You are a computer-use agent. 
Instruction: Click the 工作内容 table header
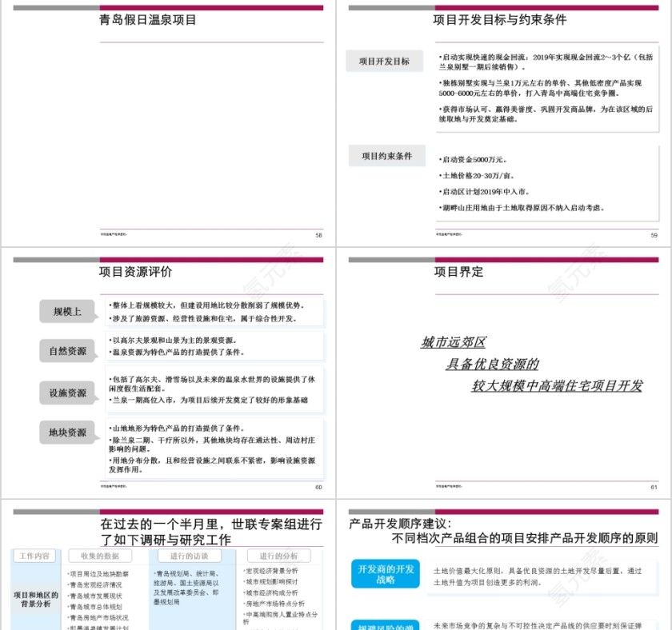point(34,556)
